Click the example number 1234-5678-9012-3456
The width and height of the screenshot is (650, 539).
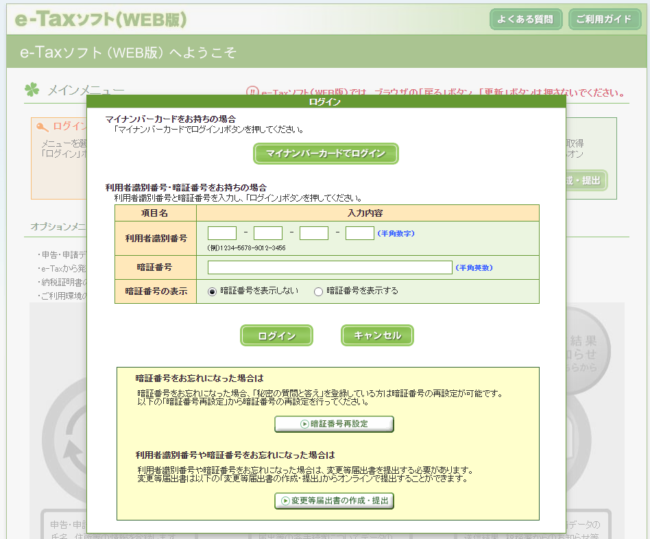pyautogui.click(x=252, y=248)
